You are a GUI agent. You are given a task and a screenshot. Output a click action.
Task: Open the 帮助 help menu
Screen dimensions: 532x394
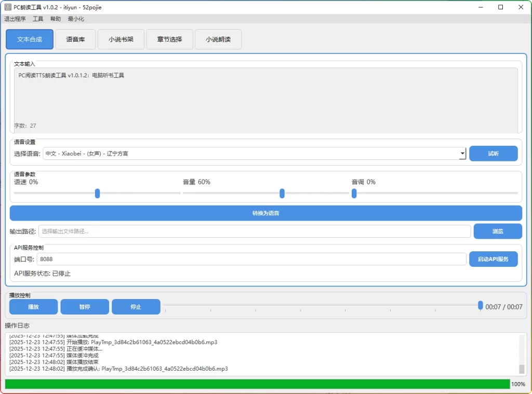pos(55,19)
